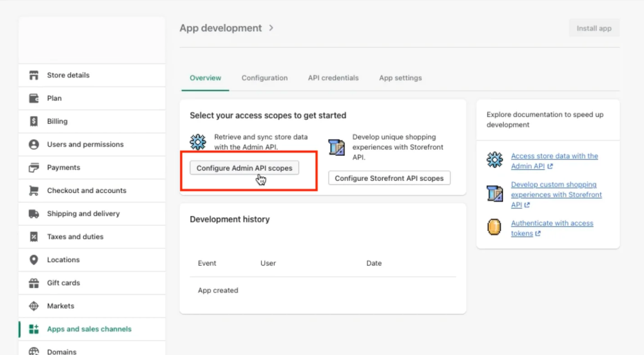Go to Taxes and duties
The height and width of the screenshot is (355, 644).
coord(92,237)
